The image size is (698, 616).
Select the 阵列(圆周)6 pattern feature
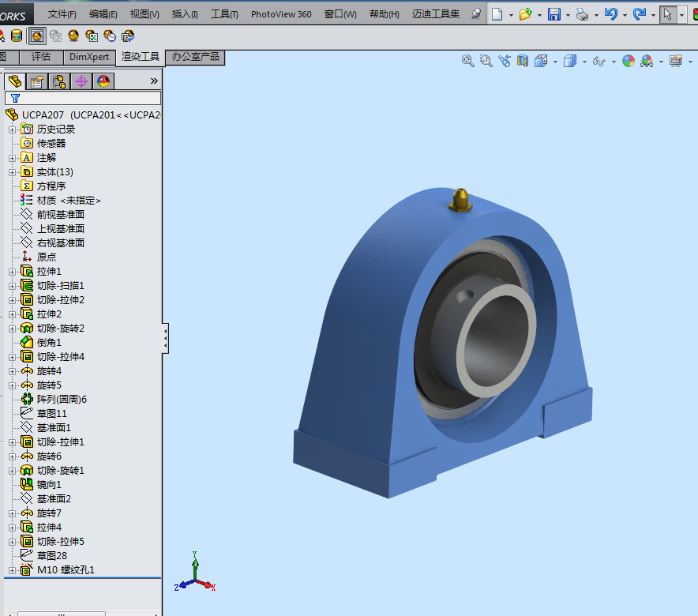62,400
